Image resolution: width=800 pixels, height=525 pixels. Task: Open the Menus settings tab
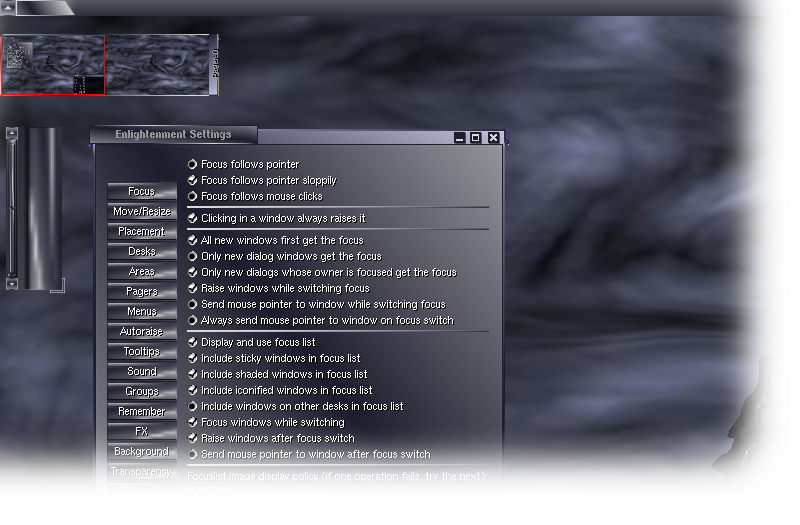[142, 311]
